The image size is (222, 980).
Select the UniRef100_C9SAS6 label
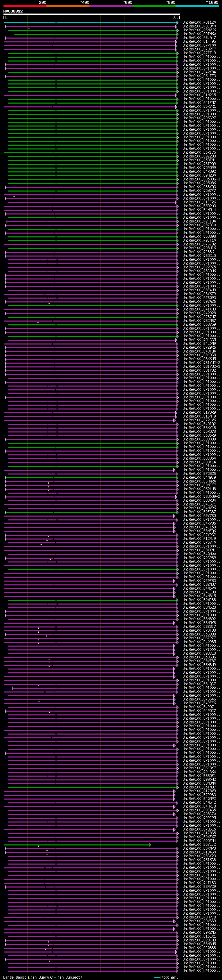coord(199,302)
